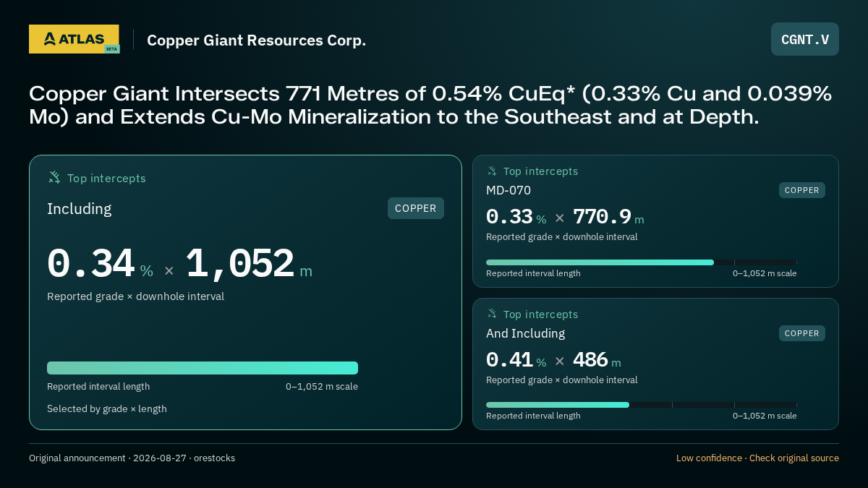Screen dimensions: 868x488
Task: Click the COPPER tag in the And Including card
Action: 802,333
